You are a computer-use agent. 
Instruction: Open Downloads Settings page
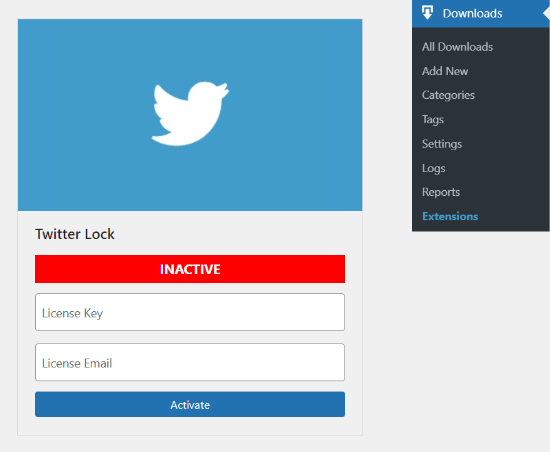pyautogui.click(x=442, y=144)
